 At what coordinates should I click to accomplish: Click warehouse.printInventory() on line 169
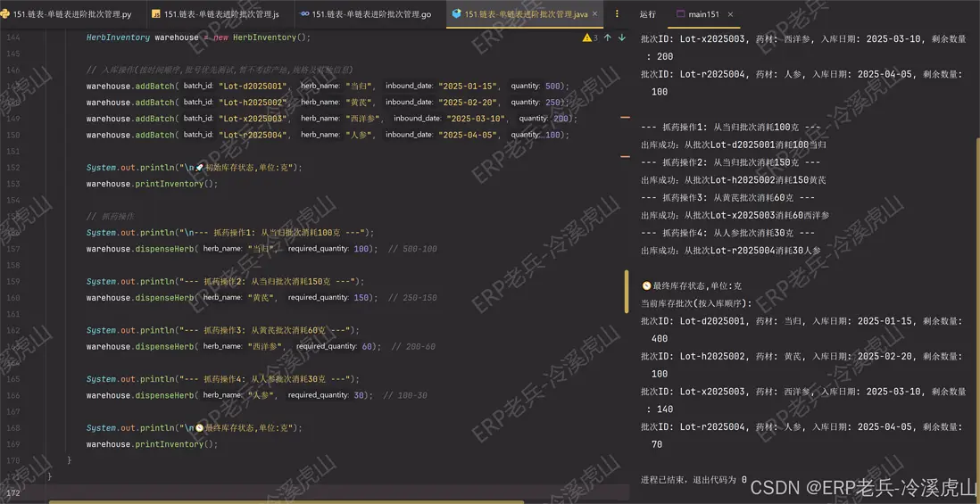pos(153,444)
